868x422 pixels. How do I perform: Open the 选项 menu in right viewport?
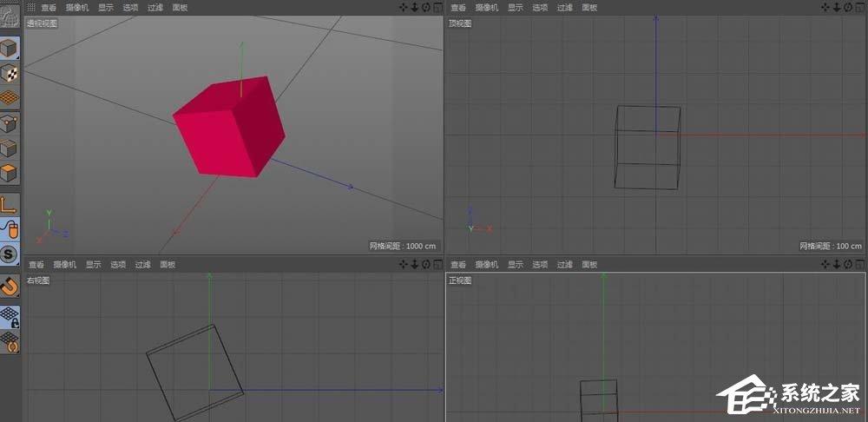[118, 265]
